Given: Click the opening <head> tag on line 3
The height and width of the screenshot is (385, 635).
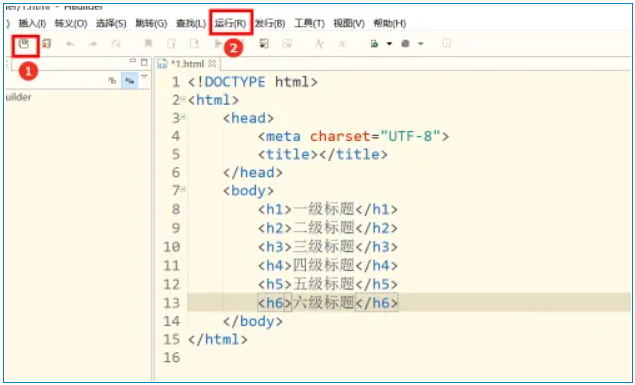Looking at the screenshot, I should click(x=248, y=118).
